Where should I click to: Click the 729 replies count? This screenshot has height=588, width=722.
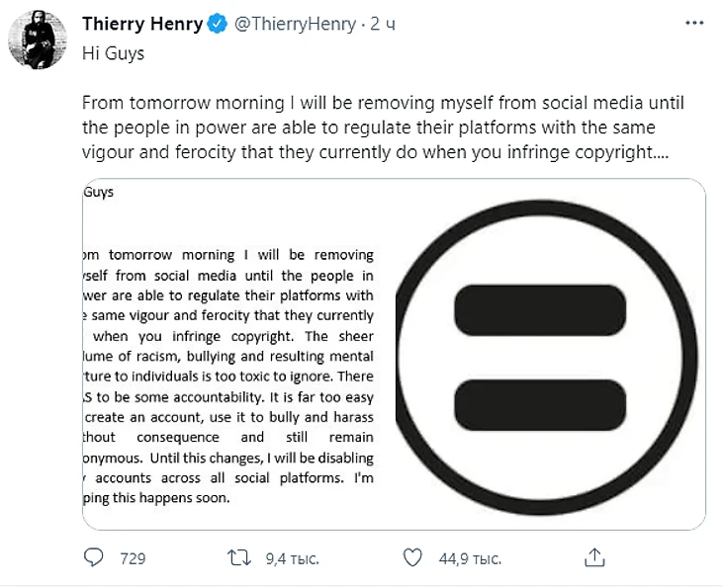[x=133, y=559]
